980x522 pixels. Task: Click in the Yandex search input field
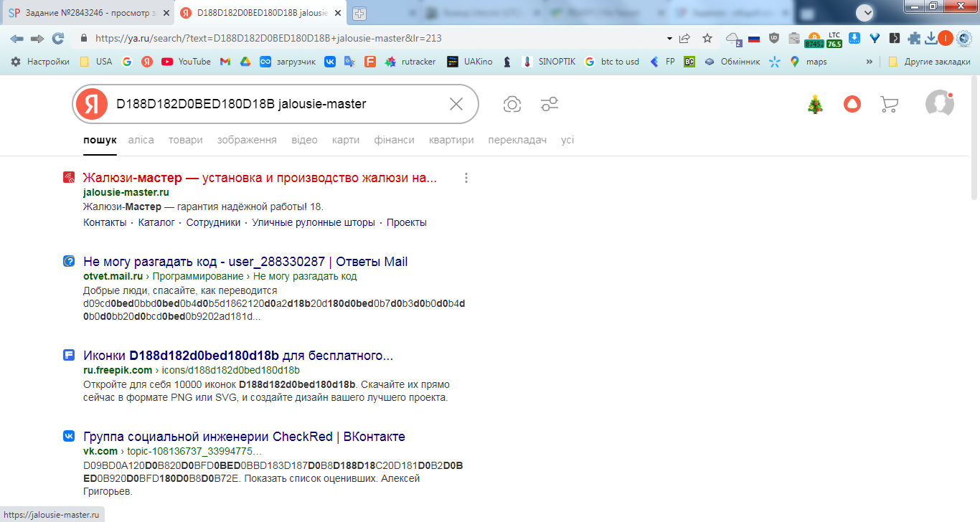click(x=276, y=104)
